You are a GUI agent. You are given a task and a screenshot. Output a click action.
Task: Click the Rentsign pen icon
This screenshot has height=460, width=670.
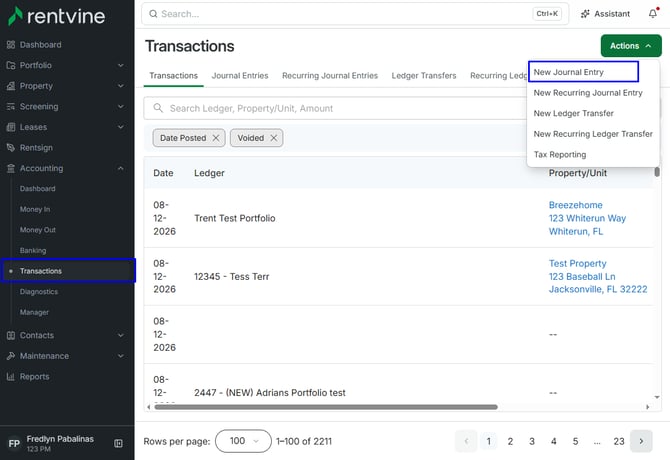[11, 147]
